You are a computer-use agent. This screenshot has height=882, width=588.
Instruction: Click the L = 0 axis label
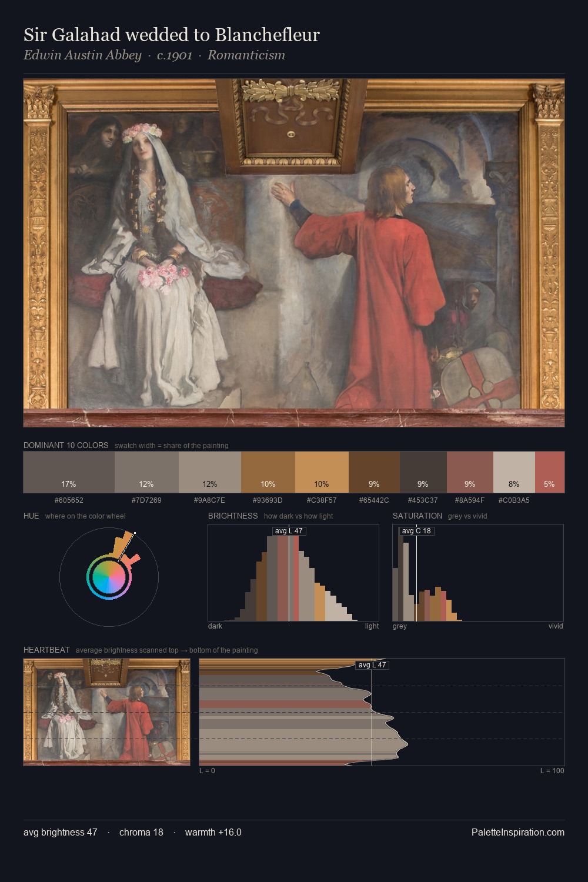click(207, 771)
